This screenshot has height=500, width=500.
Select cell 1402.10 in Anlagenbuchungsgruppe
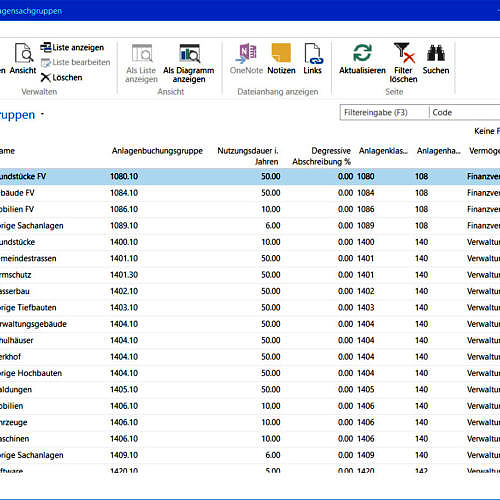point(124,291)
